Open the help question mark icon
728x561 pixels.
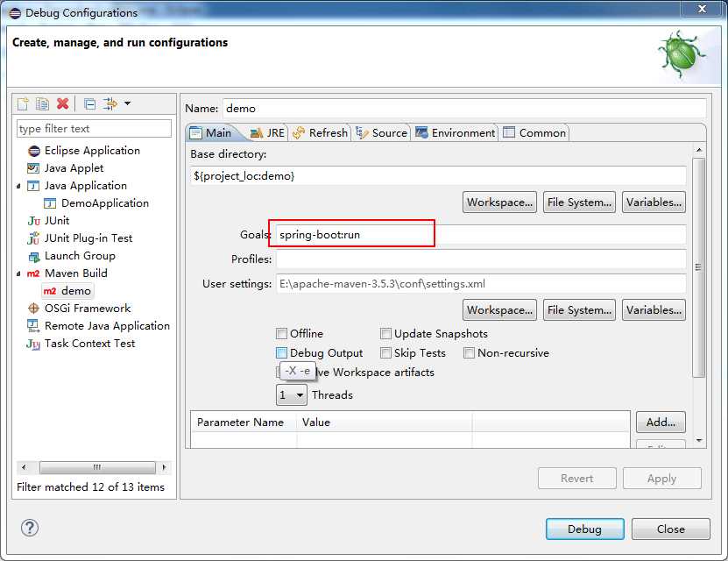[x=30, y=528]
